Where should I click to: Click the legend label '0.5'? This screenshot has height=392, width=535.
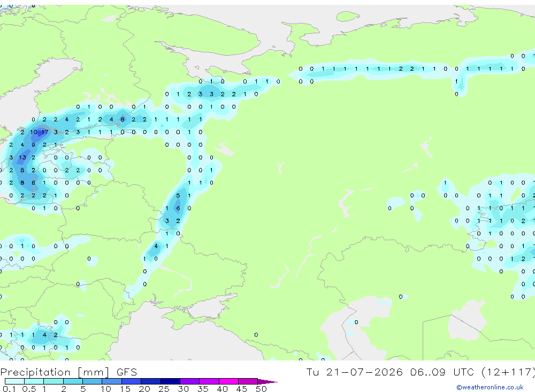pyautogui.click(x=29, y=389)
